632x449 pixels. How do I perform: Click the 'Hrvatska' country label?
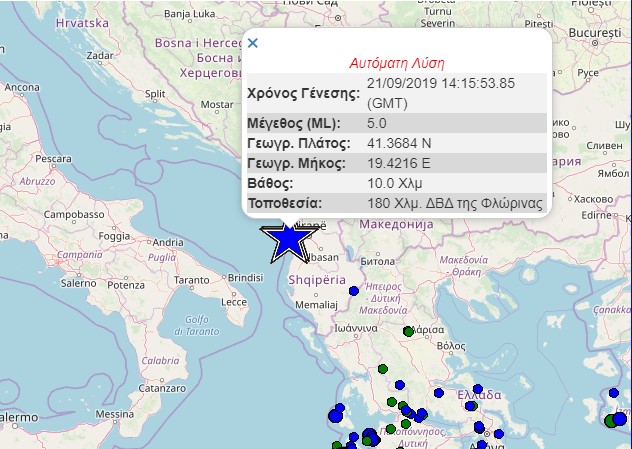(x=82, y=23)
